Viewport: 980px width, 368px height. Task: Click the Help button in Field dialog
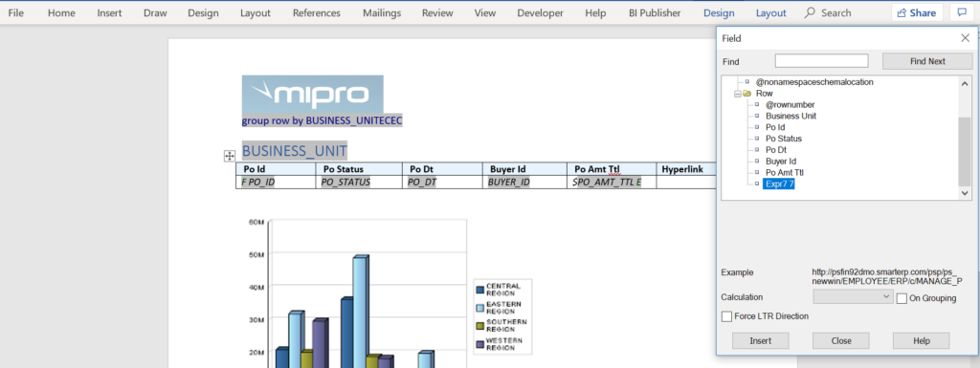point(922,340)
